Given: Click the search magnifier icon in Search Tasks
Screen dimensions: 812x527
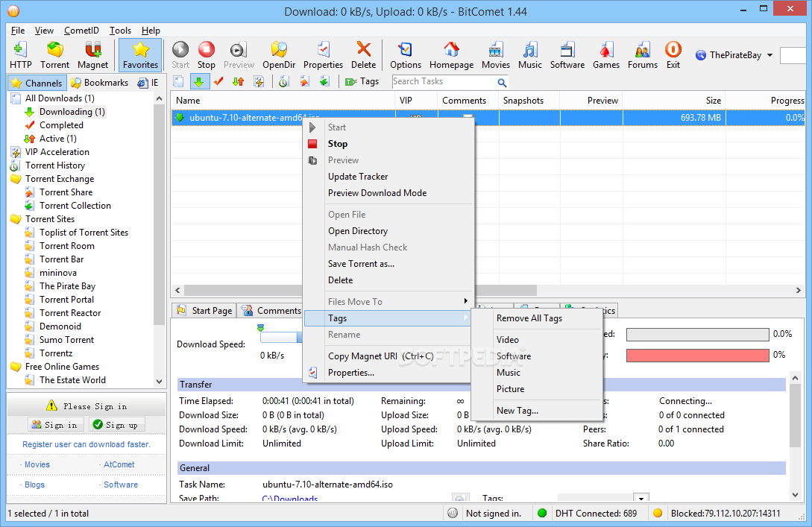Looking at the screenshot, I should [502, 82].
